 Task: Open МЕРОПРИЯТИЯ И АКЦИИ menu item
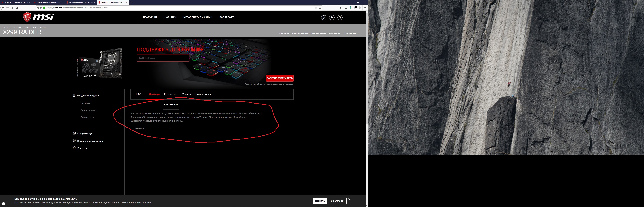coord(198,17)
